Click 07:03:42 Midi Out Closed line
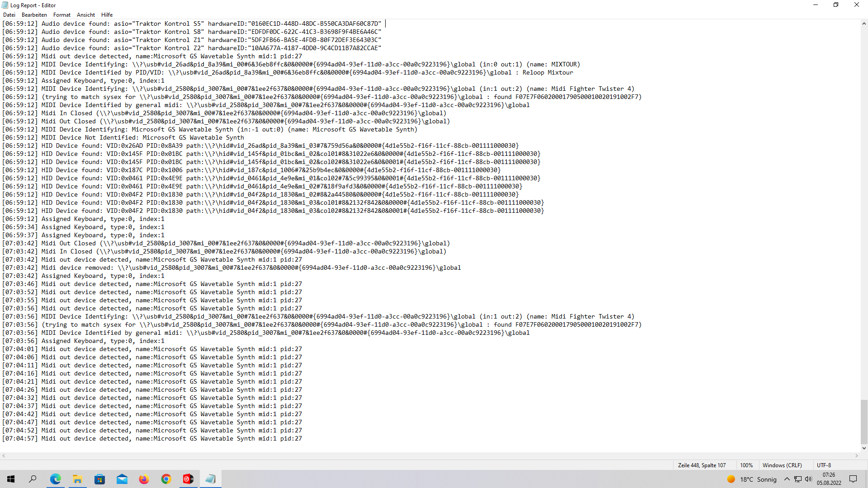 tap(226, 244)
